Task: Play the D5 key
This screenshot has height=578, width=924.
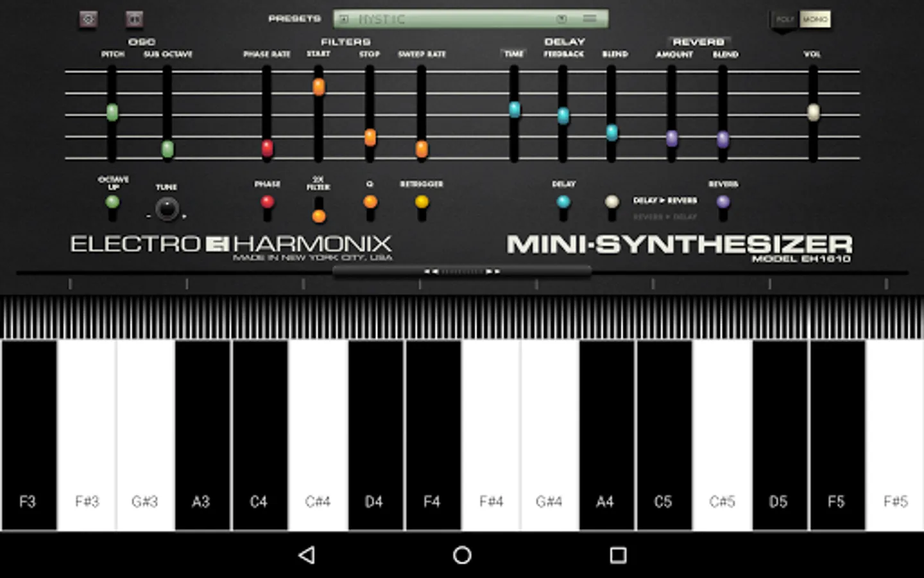Action: [x=780, y=435]
